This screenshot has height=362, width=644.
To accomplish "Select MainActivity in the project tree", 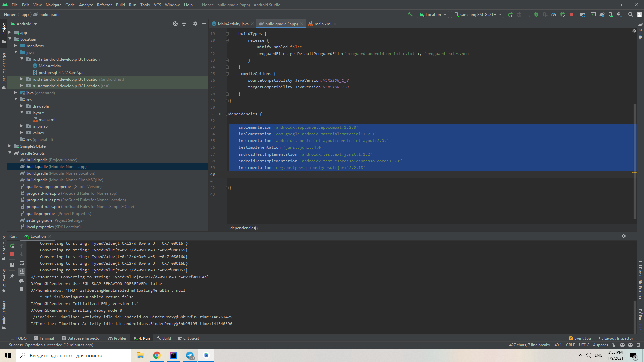I will click(x=50, y=66).
